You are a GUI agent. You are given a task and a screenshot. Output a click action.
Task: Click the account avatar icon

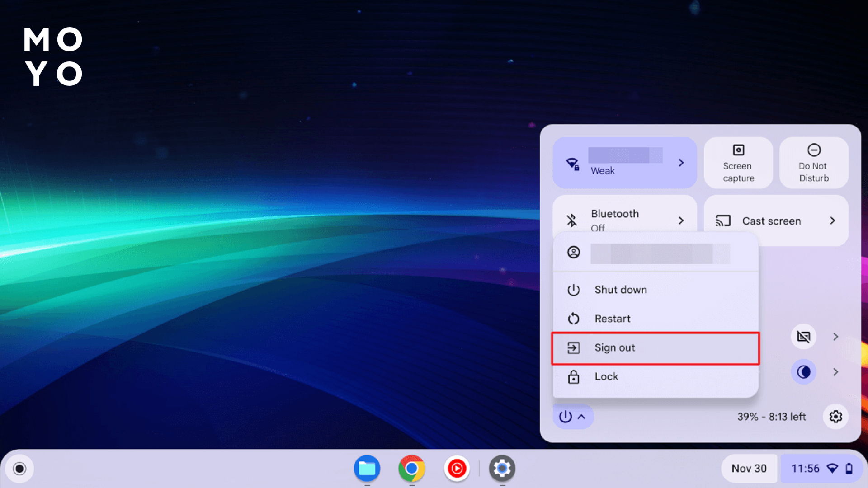click(574, 252)
